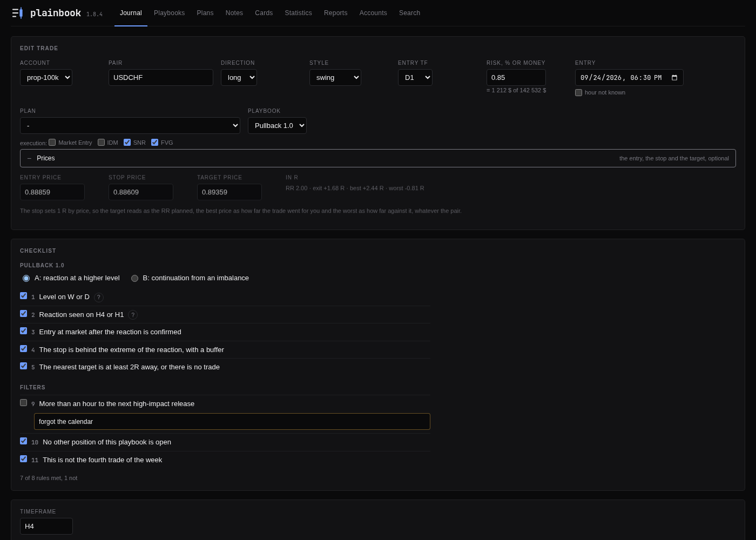Click the Timeframe field showing H4

pos(46,526)
